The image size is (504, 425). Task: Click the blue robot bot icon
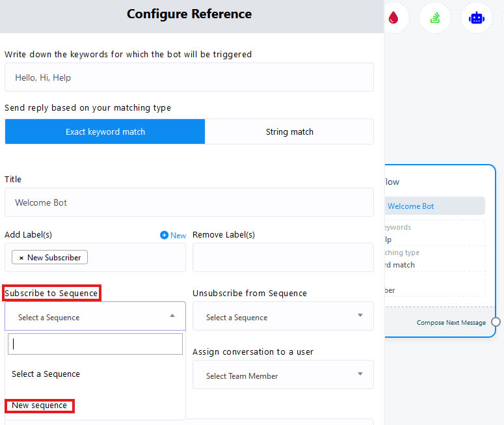(x=476, y=18)
